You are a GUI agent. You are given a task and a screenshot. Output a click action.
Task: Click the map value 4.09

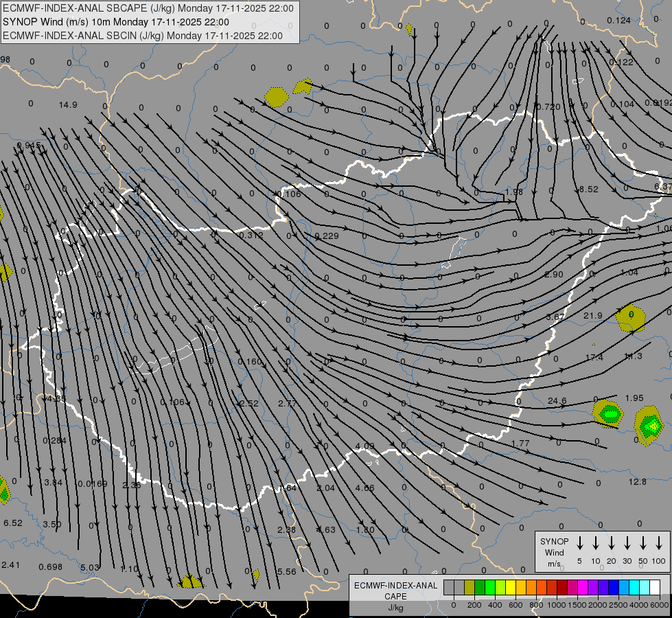tap(364, 446)
